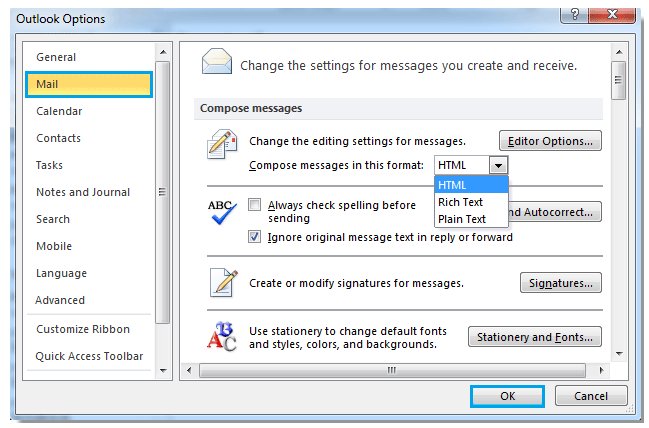Click the signature page pencil icon
Viewport: 649px width, 428px height.
click(224, 283)
